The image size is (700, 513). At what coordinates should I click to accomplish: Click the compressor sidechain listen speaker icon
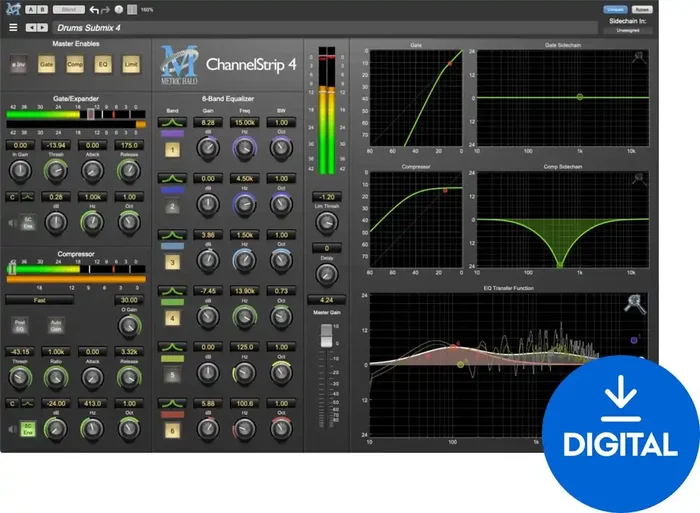(x=12, y=429)
